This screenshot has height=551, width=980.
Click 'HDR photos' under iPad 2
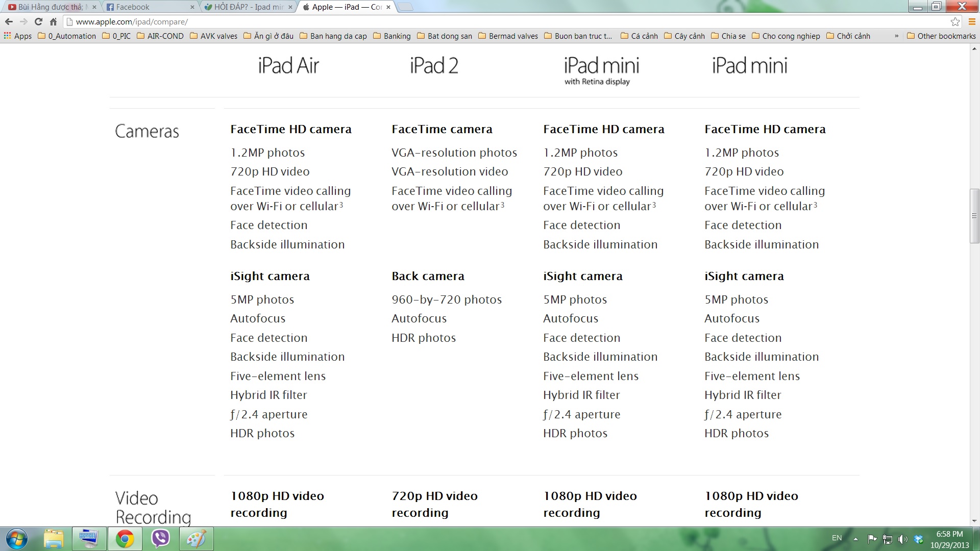424,338
